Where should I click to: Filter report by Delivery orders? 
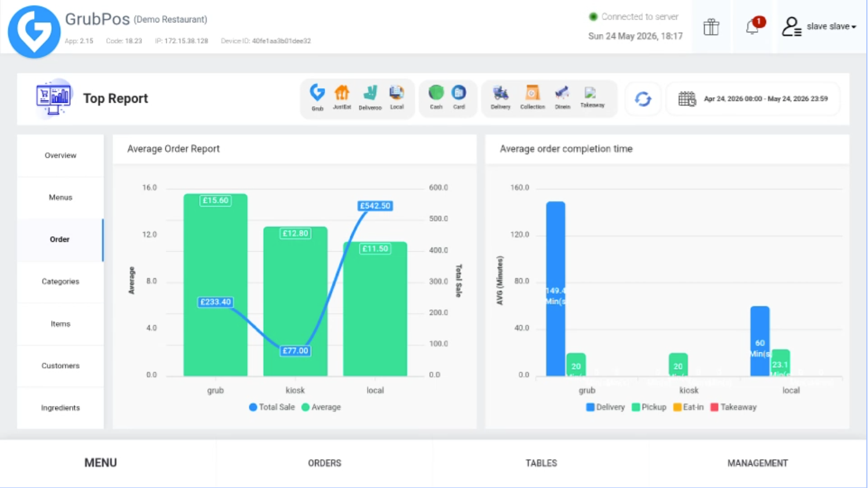(500, 98)
